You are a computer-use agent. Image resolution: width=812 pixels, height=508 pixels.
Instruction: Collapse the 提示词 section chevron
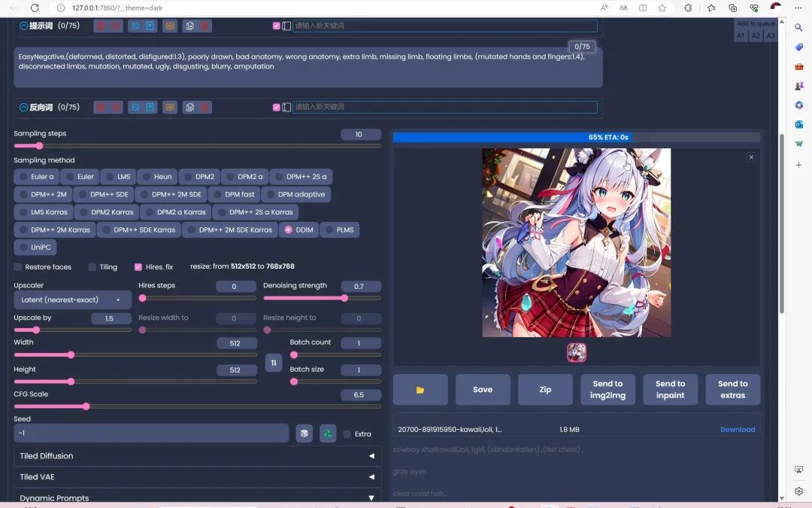pos(23,26)
